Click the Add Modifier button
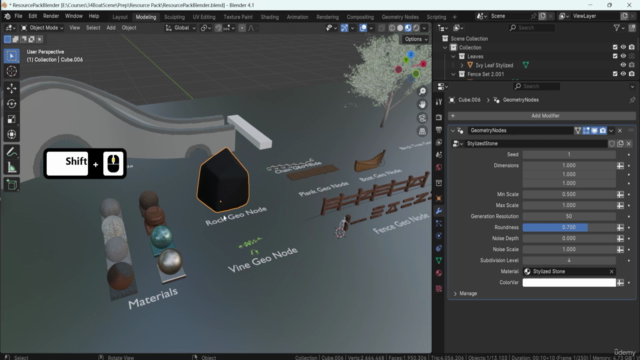Image resolution: width=640 pixels, height=360 pixels. coord(542,116)
